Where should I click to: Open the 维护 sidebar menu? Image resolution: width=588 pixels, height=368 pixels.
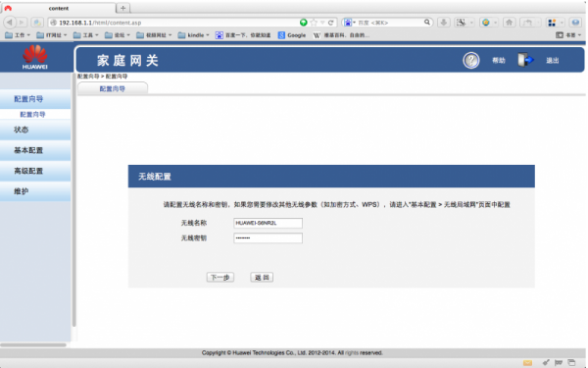[x=35, y=191]
